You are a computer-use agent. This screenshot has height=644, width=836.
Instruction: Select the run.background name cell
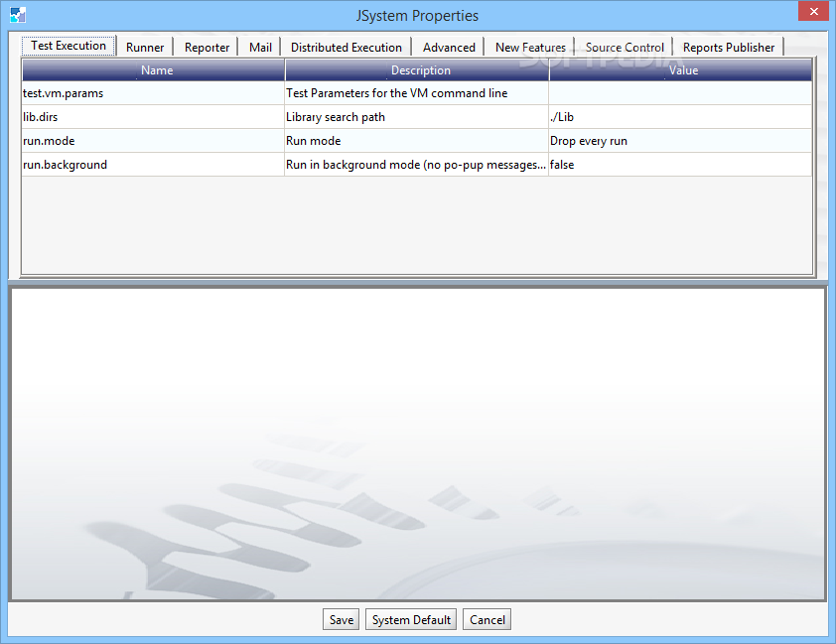tap(154, 165)
